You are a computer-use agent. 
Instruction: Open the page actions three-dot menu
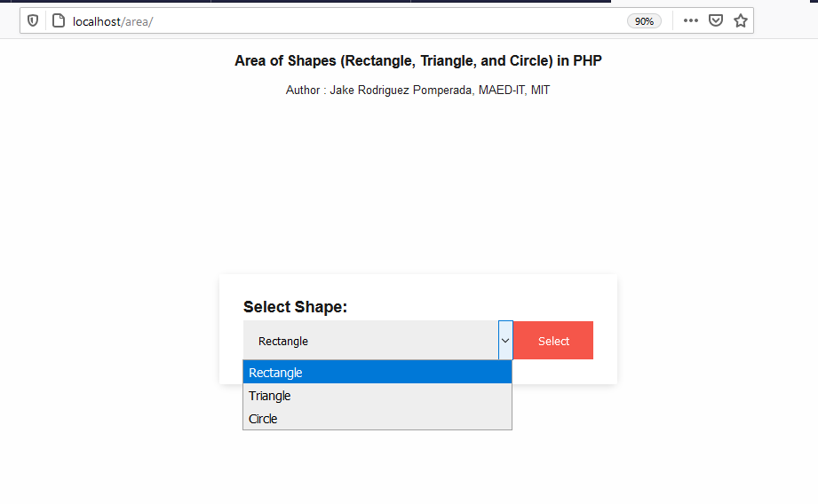[691, 21]
